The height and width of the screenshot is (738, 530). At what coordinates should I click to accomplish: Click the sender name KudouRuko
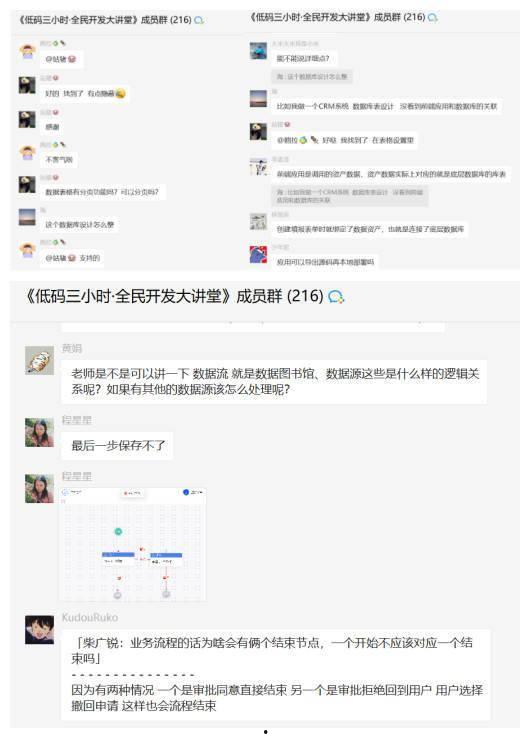click(x=90, y=618)
